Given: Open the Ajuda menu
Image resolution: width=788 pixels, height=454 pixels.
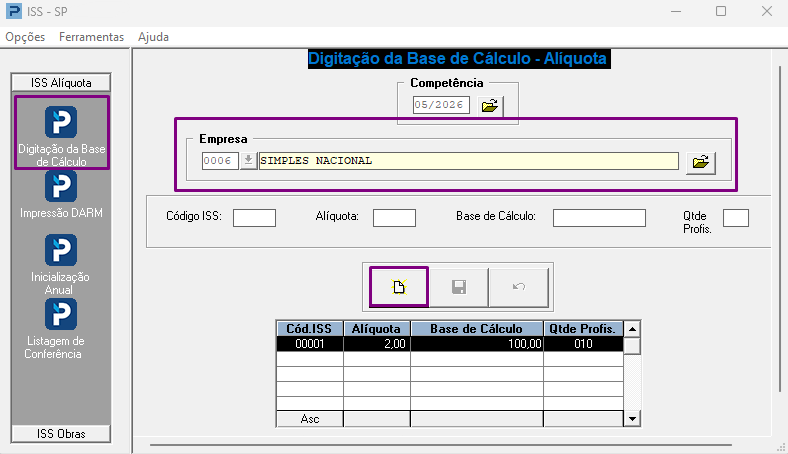Looking at the screenshot, I should pyautogui.click(x=153, y=37).
